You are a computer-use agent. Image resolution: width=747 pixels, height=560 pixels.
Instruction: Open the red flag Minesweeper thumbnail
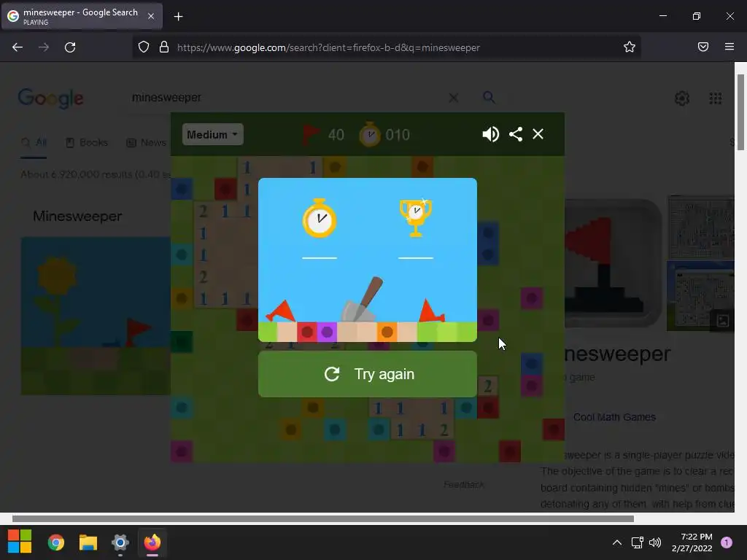coord(613,263)
